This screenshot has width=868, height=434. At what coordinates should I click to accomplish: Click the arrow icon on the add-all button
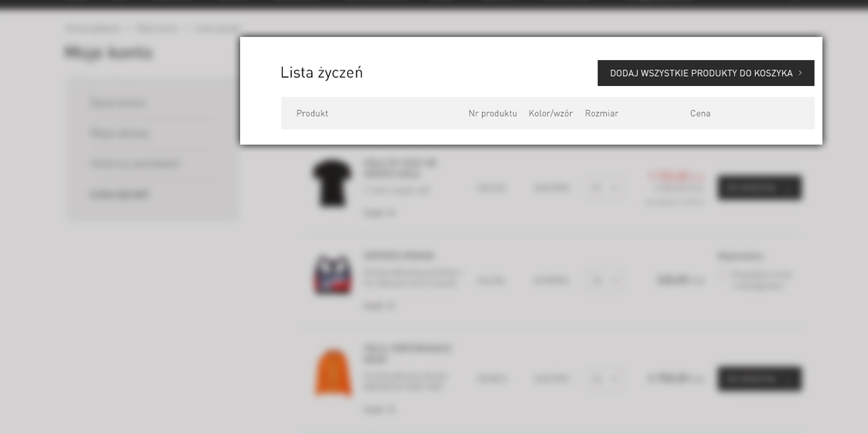click(800, 73)
